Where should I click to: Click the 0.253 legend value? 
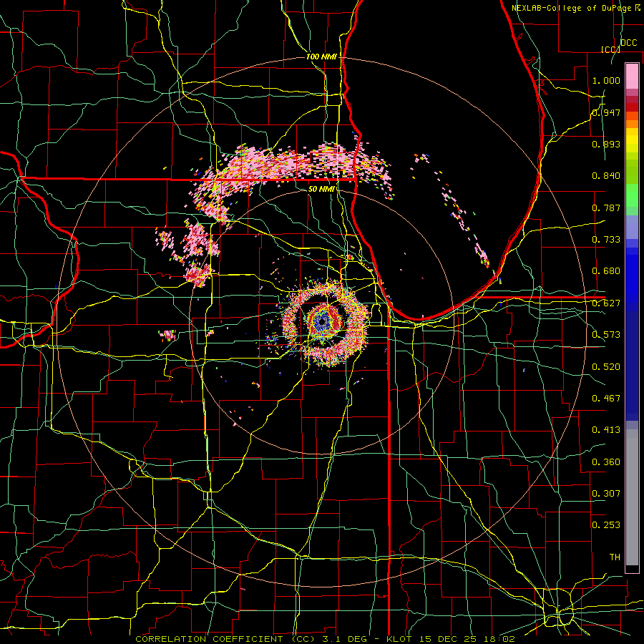coord(606,525)
